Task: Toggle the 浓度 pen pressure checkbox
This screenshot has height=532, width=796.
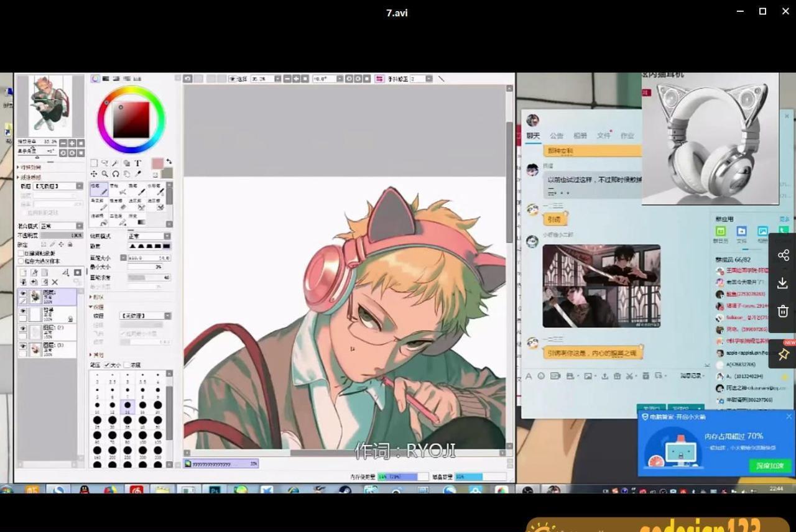Action: 126,365
